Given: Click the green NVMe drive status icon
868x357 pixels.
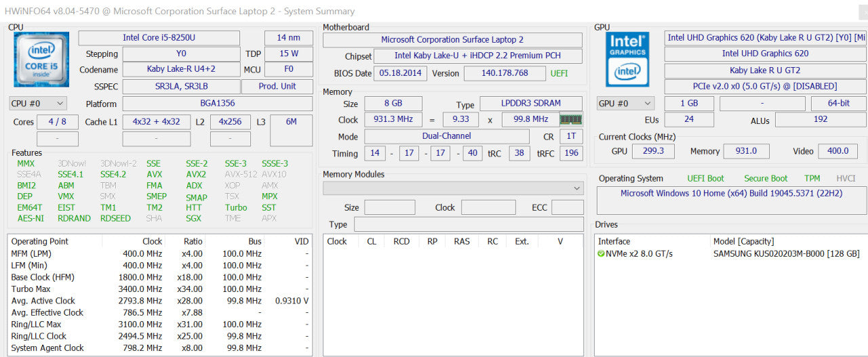Looking at the screenshot, I should click(601, 253).
